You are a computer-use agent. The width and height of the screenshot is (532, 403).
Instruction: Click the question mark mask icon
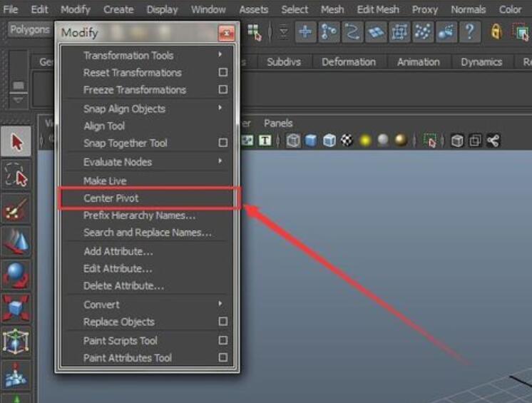[x=469, y=31]
